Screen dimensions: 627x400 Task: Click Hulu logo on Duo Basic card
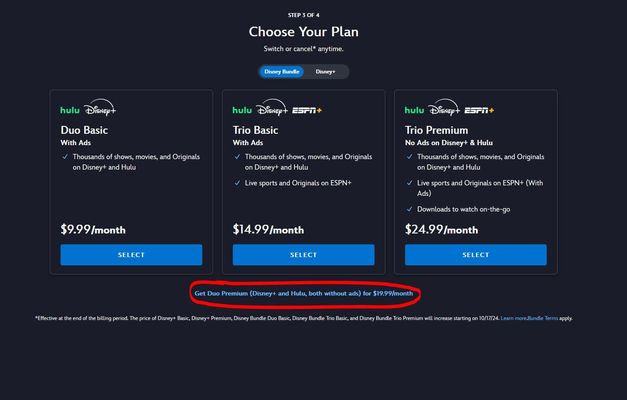pyautogui.click(x=70, y=110)
